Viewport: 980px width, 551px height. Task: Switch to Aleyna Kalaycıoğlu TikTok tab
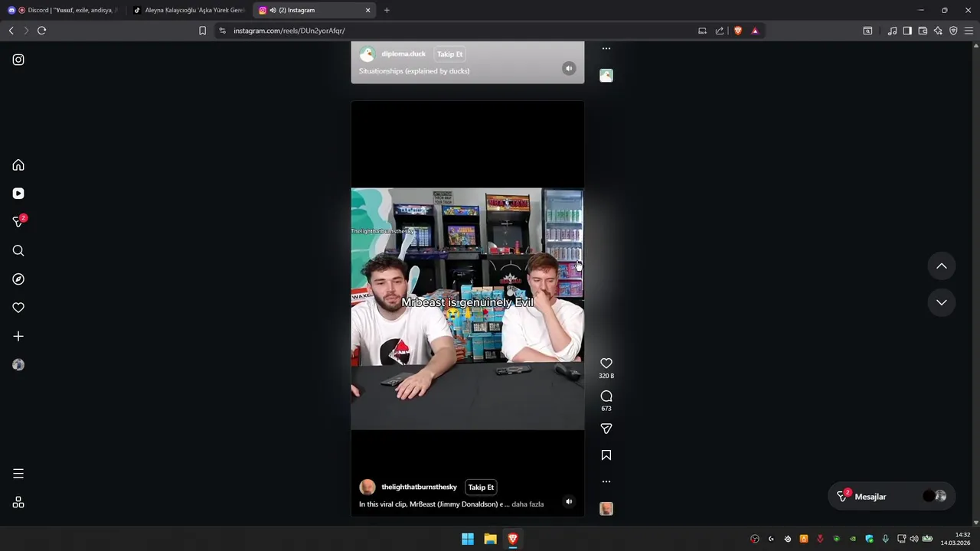coord(189,10)
